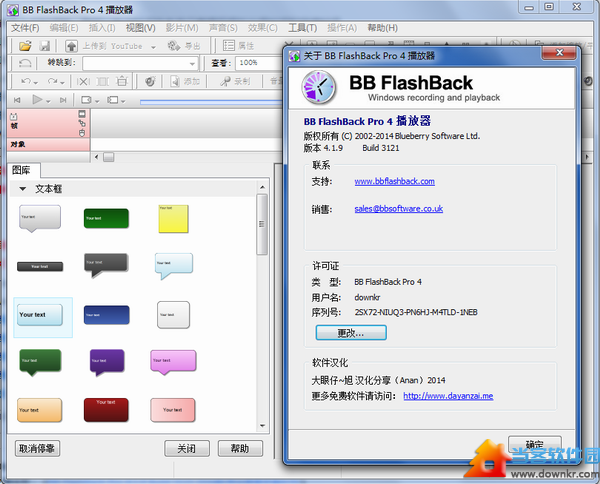
Task: Open the properties (属性) list icon
Action: 229,46
